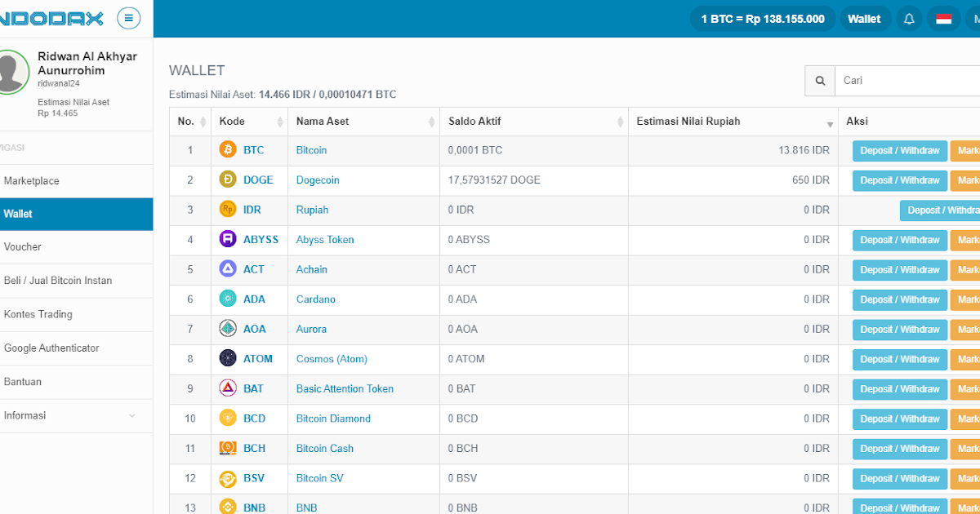This screenshot has width=980, height=514.
Task: Click Deposit / Withdraw for Bitcoin
Action: (900, 151)
